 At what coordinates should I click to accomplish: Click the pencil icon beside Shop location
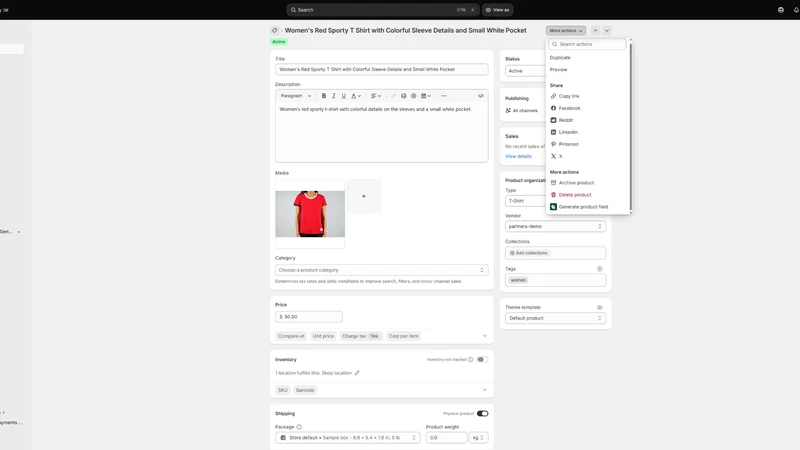click(357, 373)
